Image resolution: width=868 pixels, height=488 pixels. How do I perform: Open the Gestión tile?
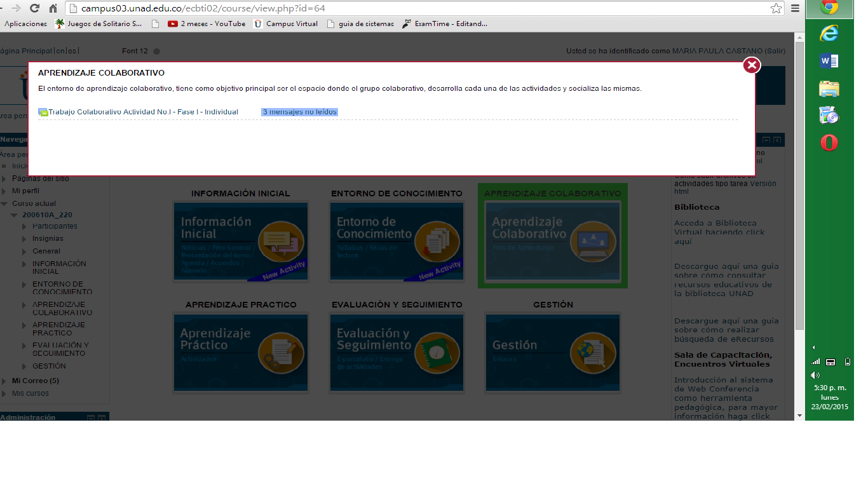point(553,353)
